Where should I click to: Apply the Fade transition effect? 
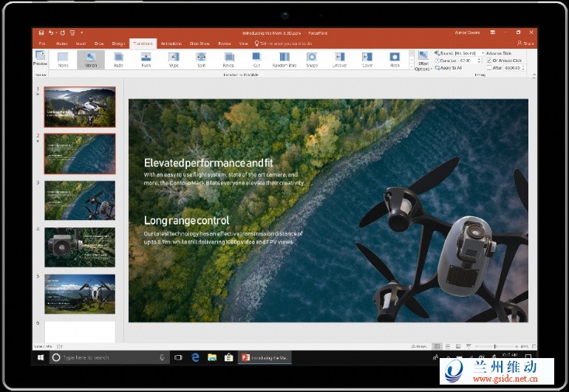[x=118, y=59]
